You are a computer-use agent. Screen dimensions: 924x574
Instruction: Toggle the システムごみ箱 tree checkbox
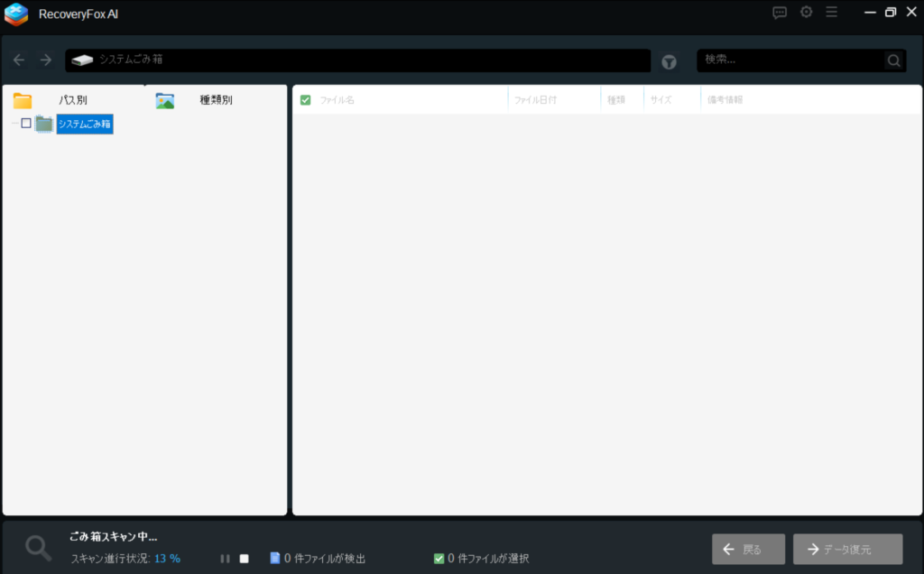tap(26, 124)
